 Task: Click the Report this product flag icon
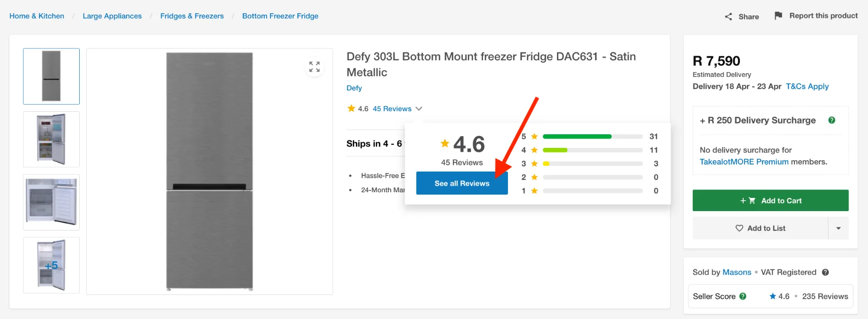tap(778, 15)
